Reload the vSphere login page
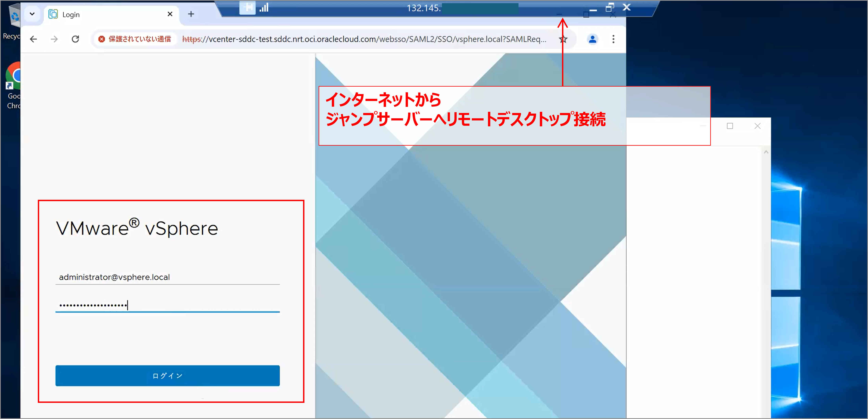The height and width of the screenshot is (419, 868). (x=75, y=39)
